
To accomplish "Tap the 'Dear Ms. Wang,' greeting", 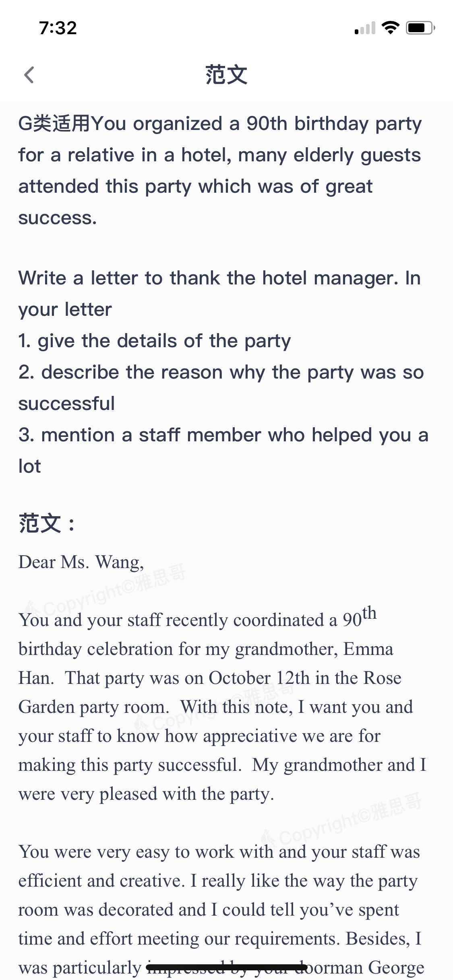I will click(x=81, y=562).
